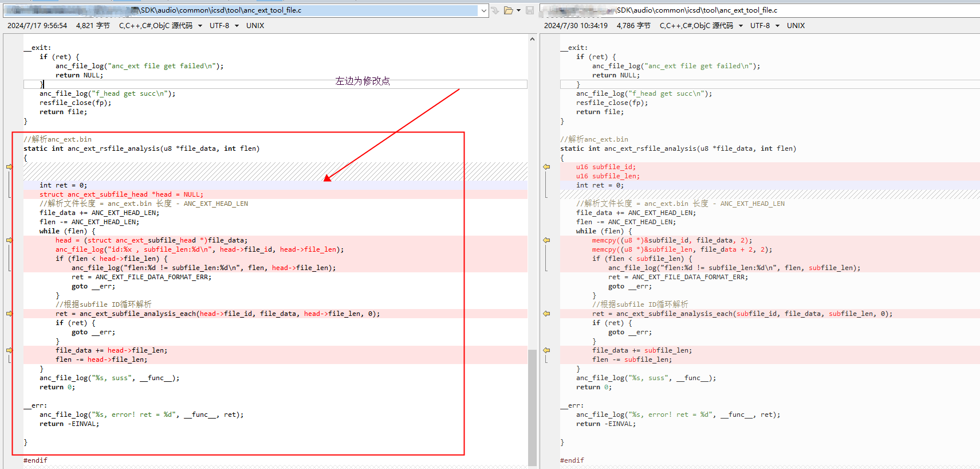The width and height of the screenshot is (980, 469).
Task: Open dropdown arrow next to folder icon
Action: click(x=519, y=10)
